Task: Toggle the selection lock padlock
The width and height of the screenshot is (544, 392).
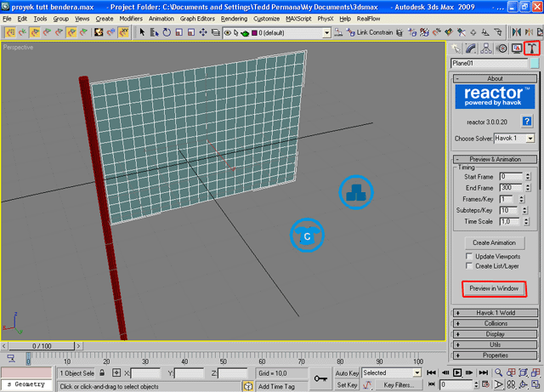Action: (x=102, y=373)
